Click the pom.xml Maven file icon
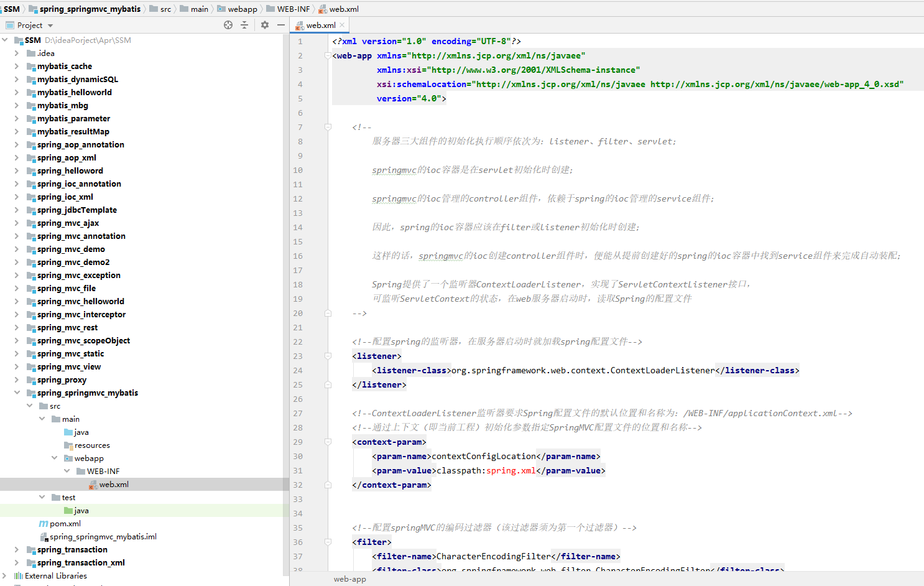Viewport: 924px width, 586px height. point(44,523)
